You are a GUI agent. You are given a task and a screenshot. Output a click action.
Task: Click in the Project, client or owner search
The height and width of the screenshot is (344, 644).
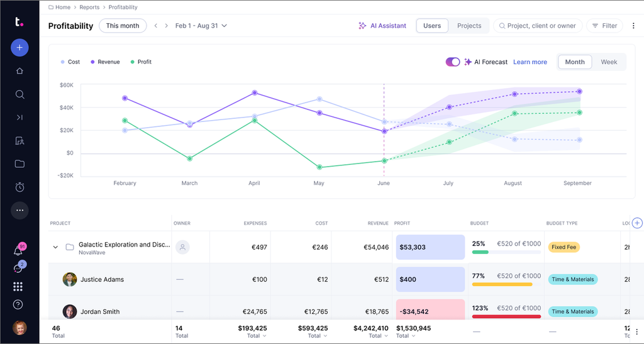(538, 25)
